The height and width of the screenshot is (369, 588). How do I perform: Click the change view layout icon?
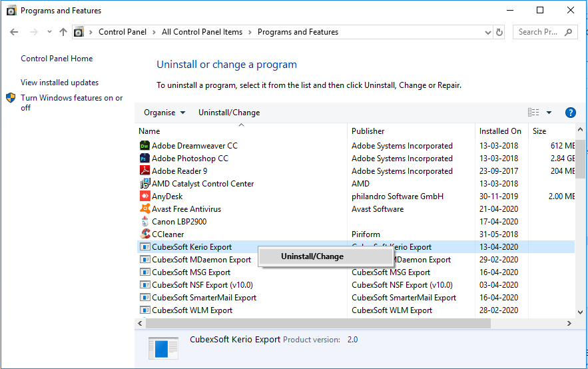[x=533, y=113]
